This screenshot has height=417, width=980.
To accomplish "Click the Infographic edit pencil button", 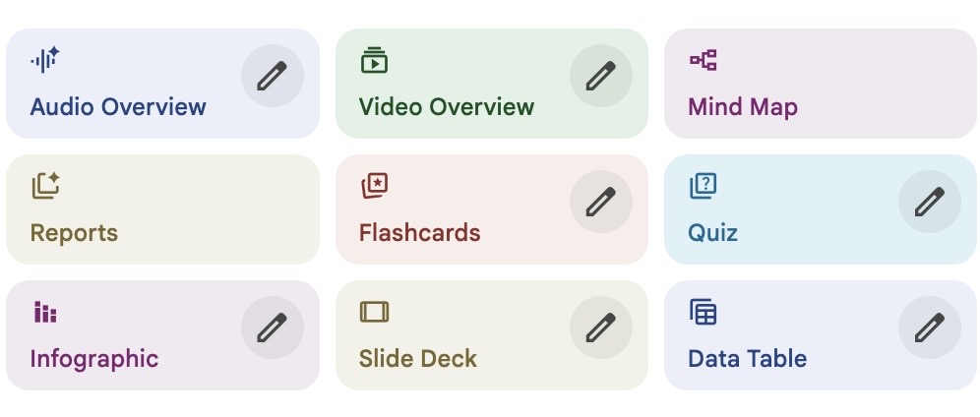I will (x=272, y=328).
